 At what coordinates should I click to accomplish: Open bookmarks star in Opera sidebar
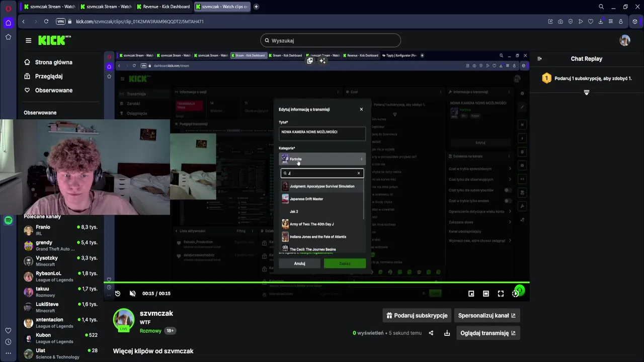point(8,37)
